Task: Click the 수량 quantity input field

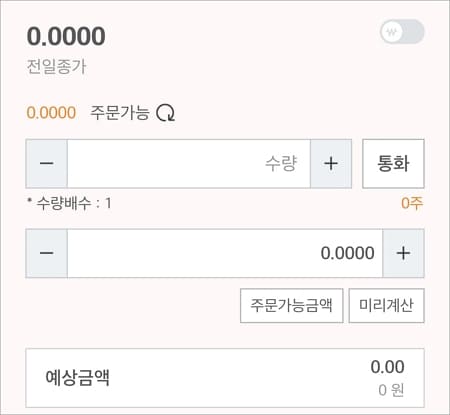Action: [x=189, y=164]
